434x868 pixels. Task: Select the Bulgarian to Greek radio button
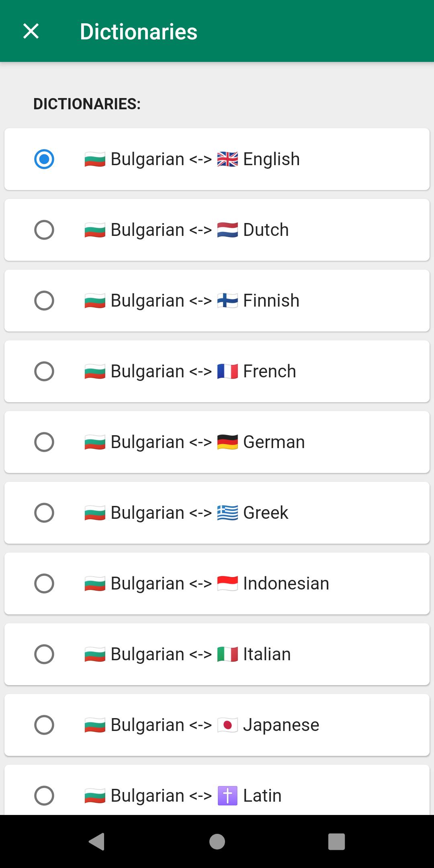tap(44, 513)
